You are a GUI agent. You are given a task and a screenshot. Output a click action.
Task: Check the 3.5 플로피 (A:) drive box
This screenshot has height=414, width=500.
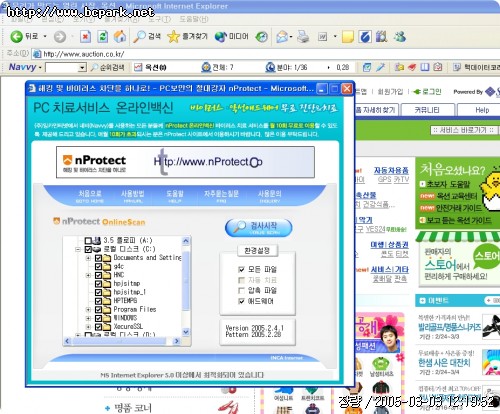[88, 240]
